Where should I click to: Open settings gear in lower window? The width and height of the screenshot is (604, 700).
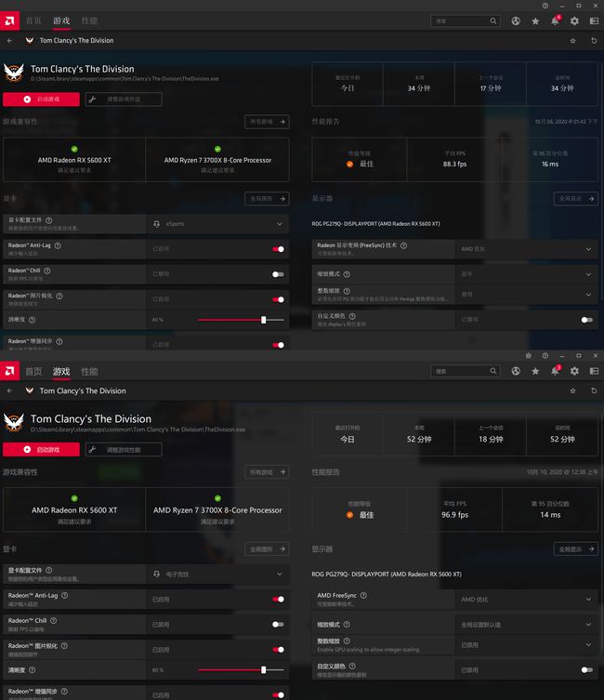(574, 371)
